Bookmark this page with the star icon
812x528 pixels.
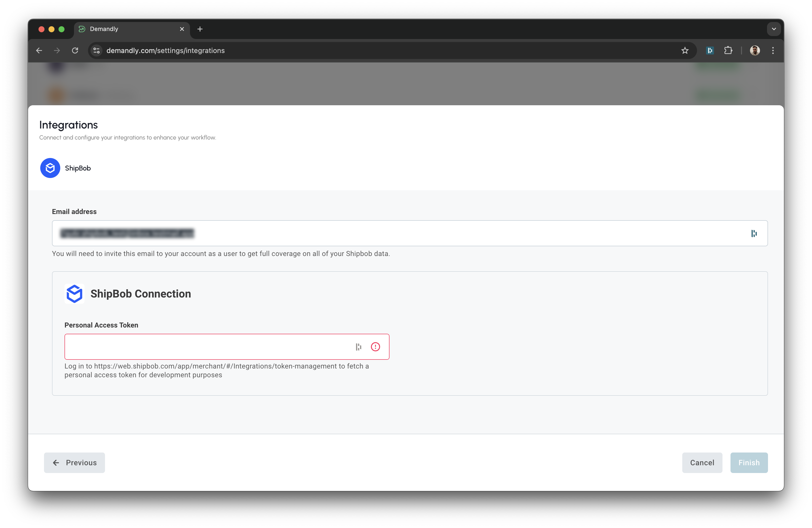click(x=685, y=50)
